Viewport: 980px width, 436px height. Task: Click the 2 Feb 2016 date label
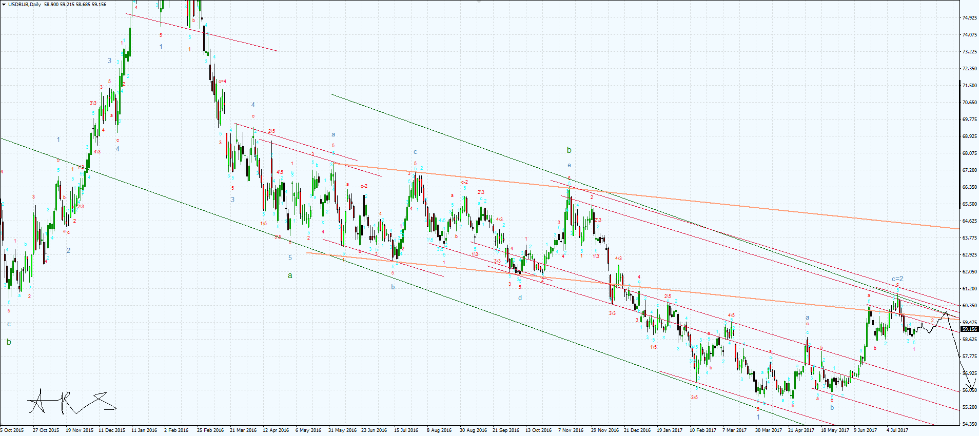click(x=176, y=430)
